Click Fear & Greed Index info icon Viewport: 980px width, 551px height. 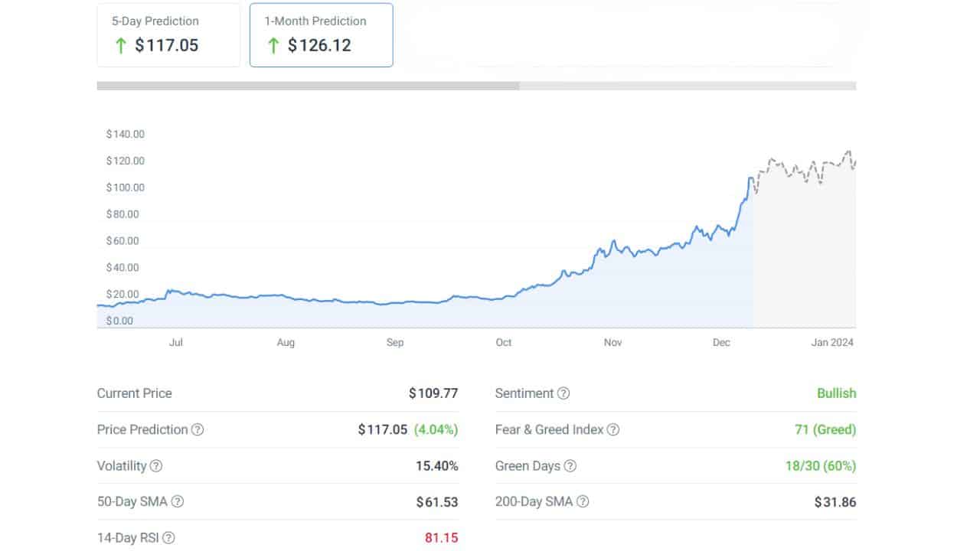tap(613, 430)
